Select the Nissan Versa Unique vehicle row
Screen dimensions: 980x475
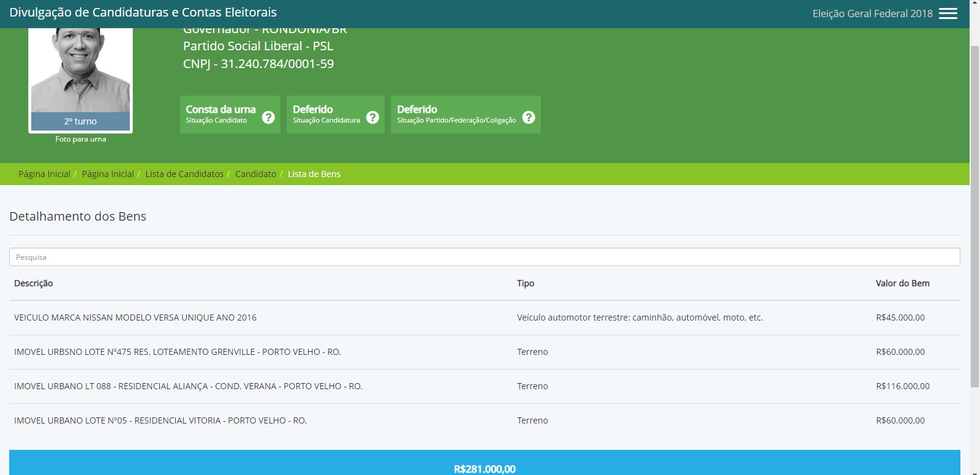coord(135,317)
